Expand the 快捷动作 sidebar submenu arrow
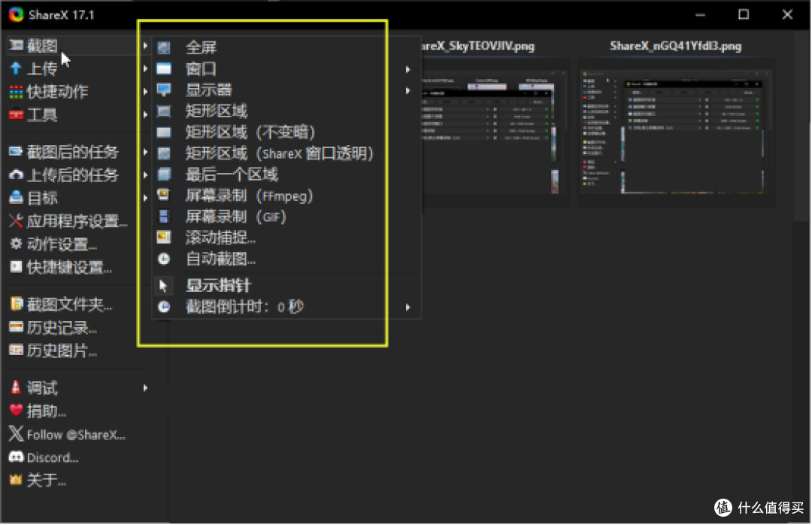 146,92
